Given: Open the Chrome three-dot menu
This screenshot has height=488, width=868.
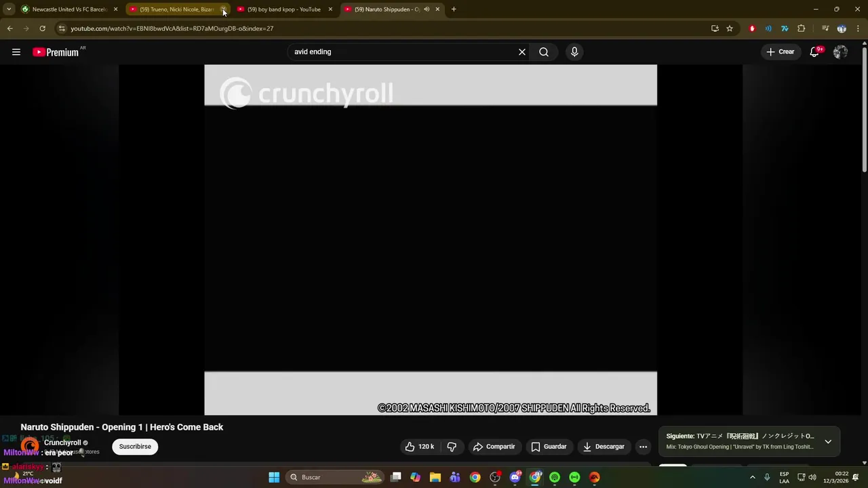Looking at the screenshot, I should pos(858,28).
